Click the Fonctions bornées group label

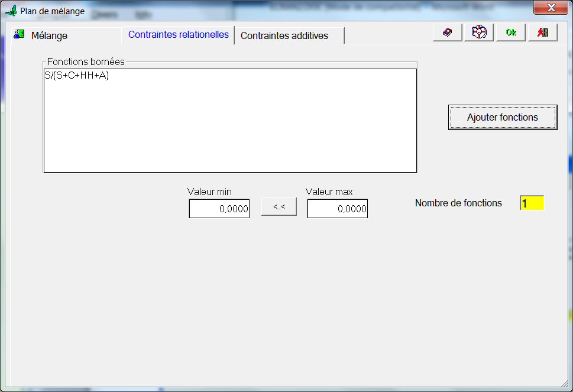86,61
